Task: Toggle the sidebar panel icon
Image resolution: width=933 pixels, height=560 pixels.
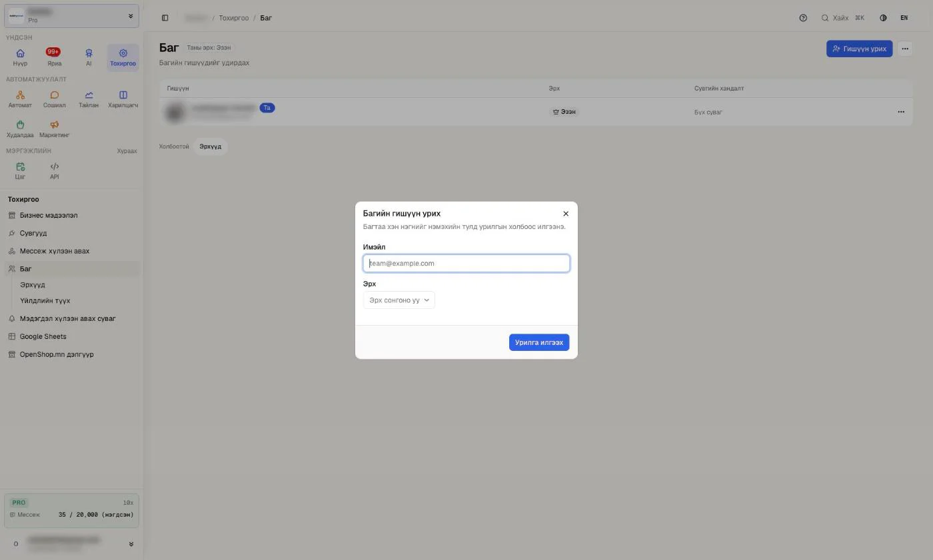Action: pyautogui.click(x=165, y=18)
